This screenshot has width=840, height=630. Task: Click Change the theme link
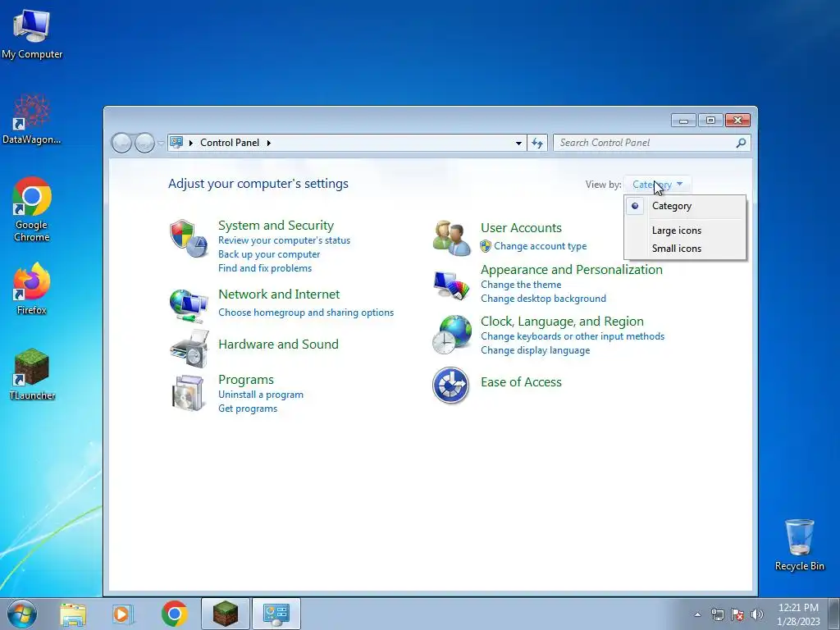(521, 285)
